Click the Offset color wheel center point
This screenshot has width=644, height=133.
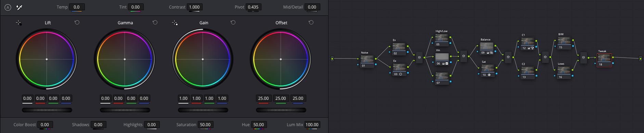281,59
